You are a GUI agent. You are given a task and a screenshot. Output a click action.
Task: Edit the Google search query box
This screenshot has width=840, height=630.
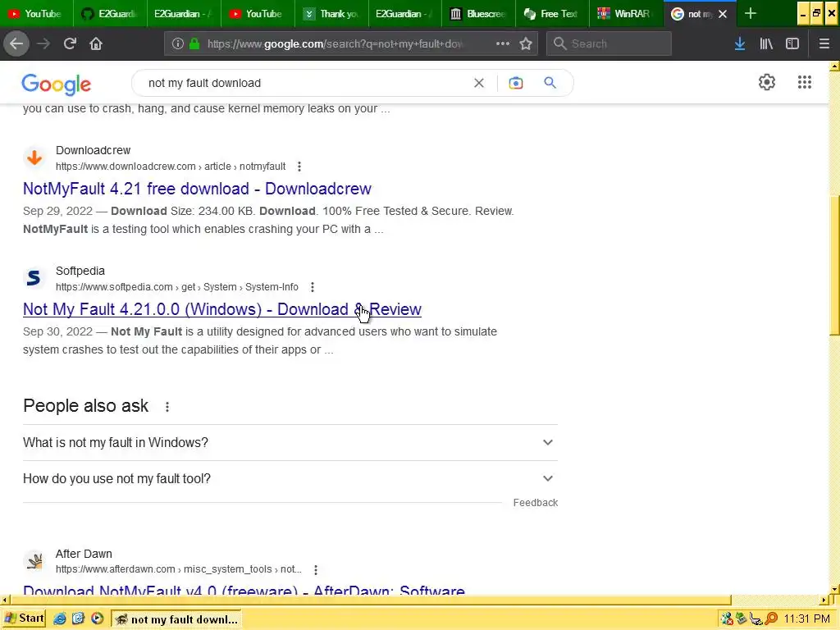click(x=308, y=83)
